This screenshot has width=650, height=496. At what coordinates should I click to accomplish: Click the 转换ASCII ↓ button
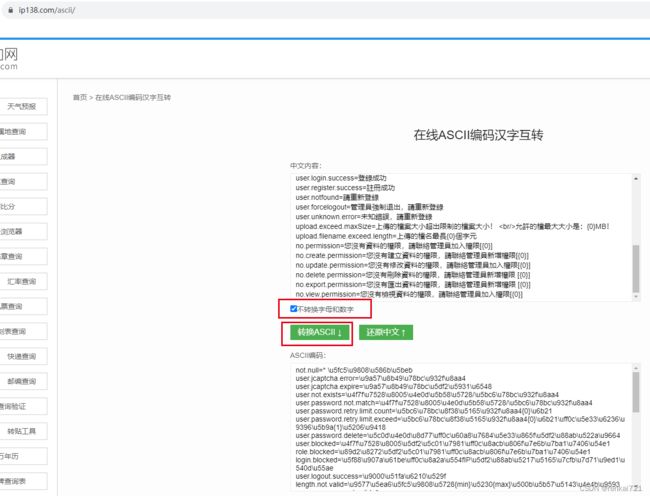[x=319, y=332]
